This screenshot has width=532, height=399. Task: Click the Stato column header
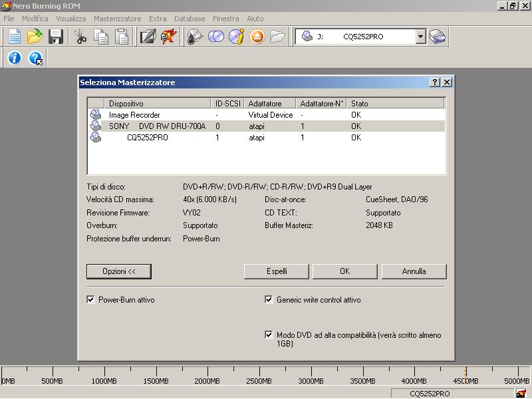(396, 103)
